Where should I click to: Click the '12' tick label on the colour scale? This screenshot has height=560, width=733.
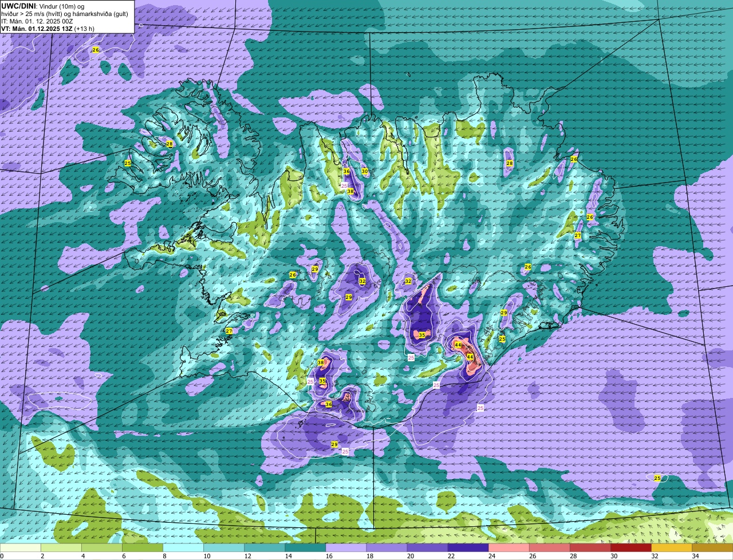[x=247, y=556]
